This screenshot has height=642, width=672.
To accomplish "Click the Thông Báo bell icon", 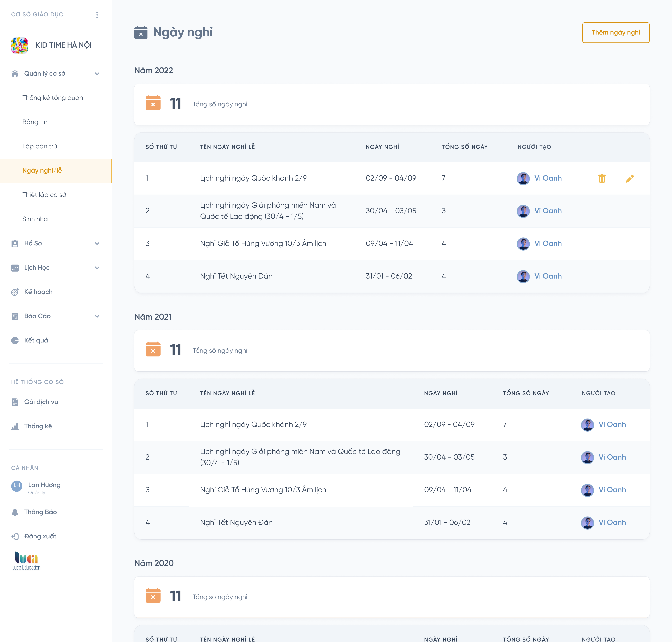I will (15, 512).
